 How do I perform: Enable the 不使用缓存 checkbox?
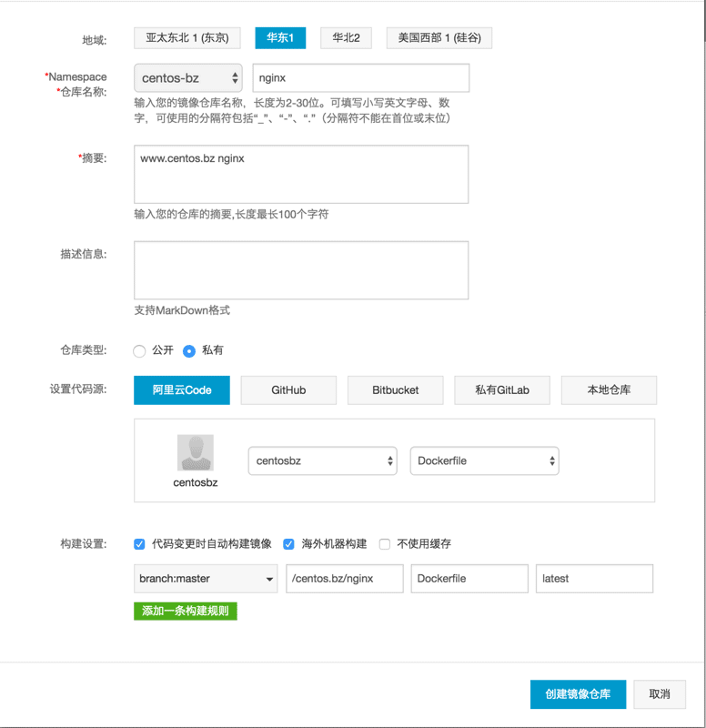[x=385, y=544]
